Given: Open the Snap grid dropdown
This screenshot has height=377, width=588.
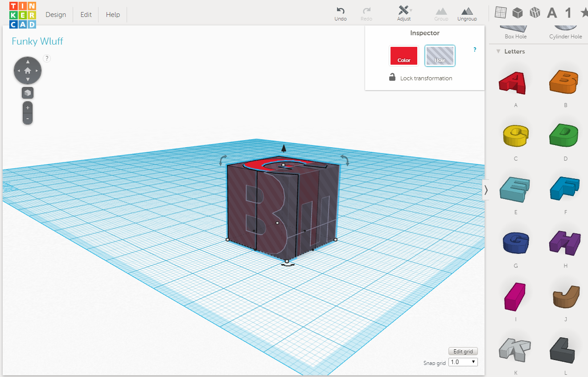Looking at the screenshot, I should [x=462, y=362].
